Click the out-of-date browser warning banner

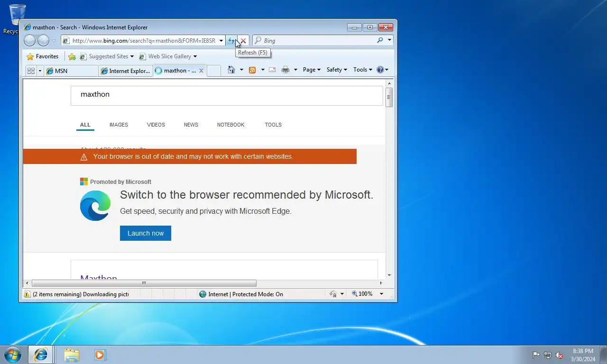click(190, 156)
